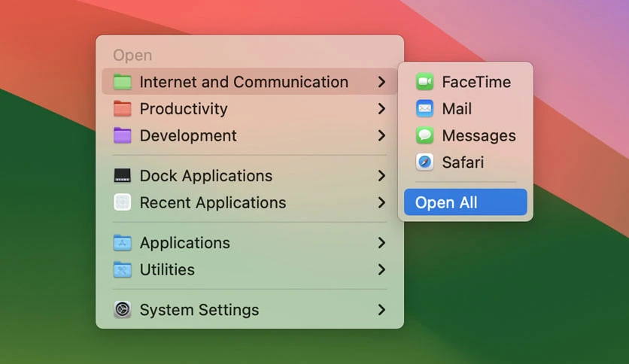Choose the Development menu item
629x364 pixels.
(250, 135)
